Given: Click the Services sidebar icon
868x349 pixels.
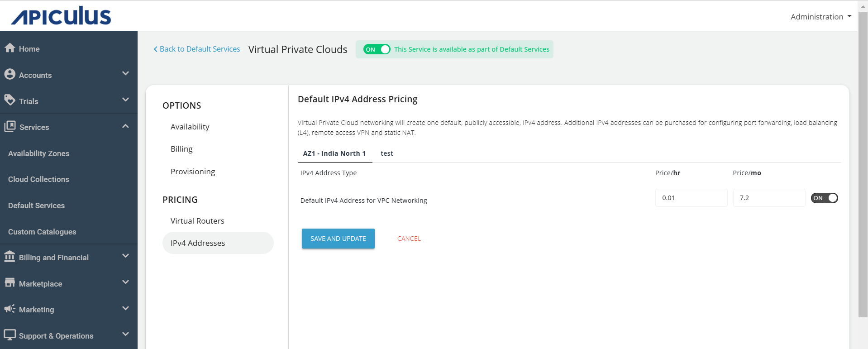Looking at the screenshot, I should (x=10, y=127).
